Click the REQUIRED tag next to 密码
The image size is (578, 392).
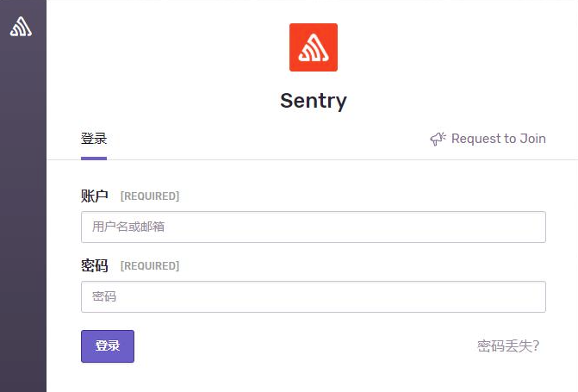[150, 266]
